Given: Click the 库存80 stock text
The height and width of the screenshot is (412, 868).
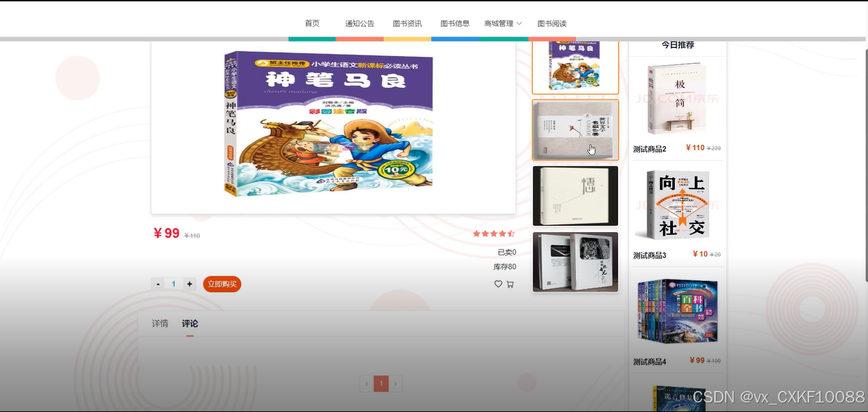Looking at the screenshot, I should click(505, 267).
